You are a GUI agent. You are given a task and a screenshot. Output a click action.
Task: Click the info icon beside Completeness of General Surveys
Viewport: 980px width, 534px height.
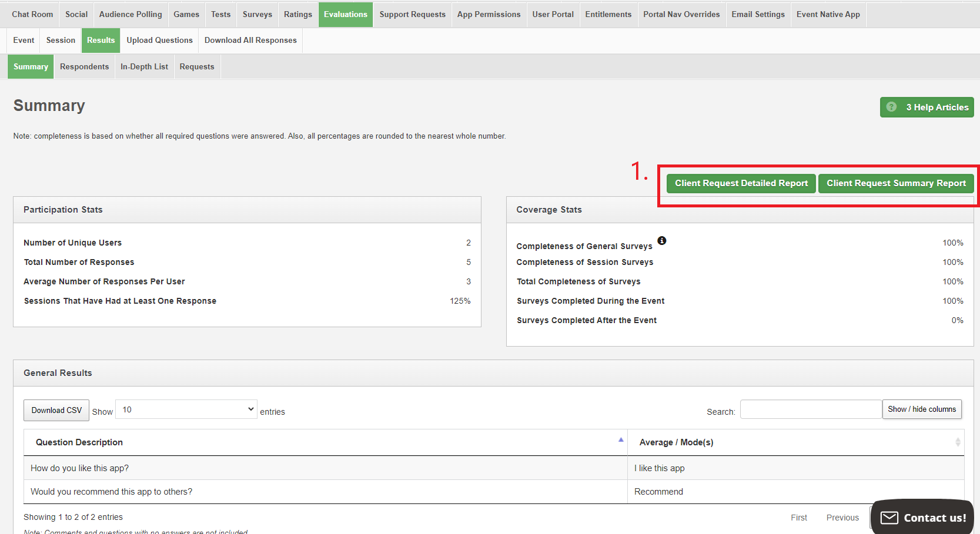pyautogui.click(x=661, y=240)
